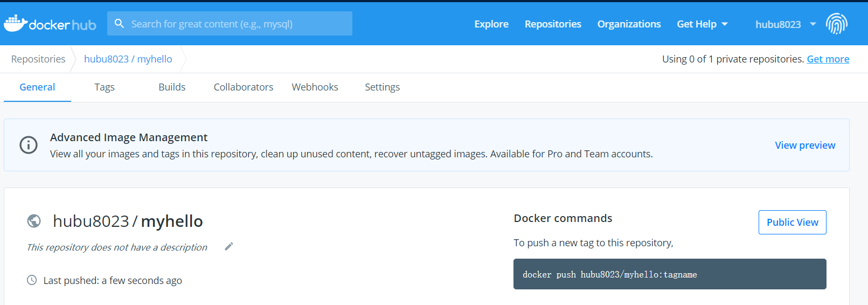
Task: Open the repository Settings tab
Action: (382, 87)
